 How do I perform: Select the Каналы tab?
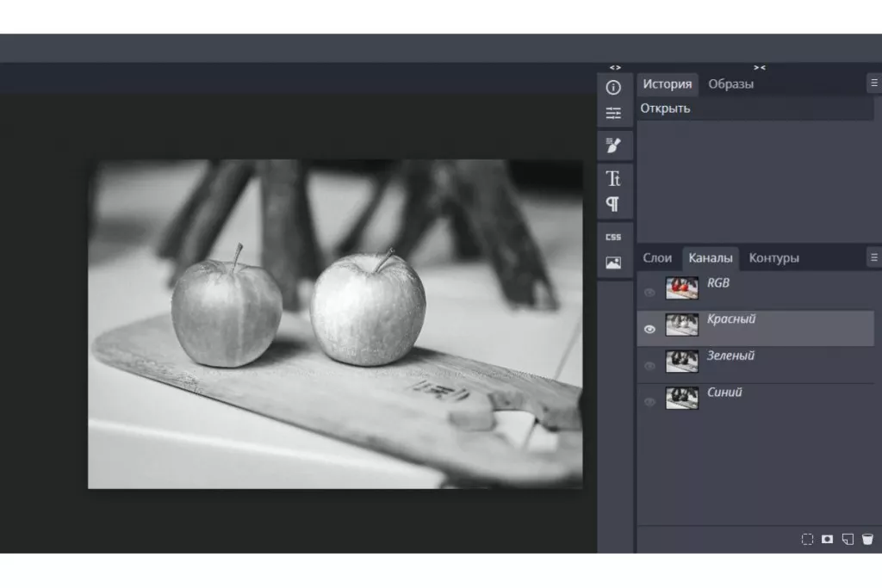tap(711, 258)
